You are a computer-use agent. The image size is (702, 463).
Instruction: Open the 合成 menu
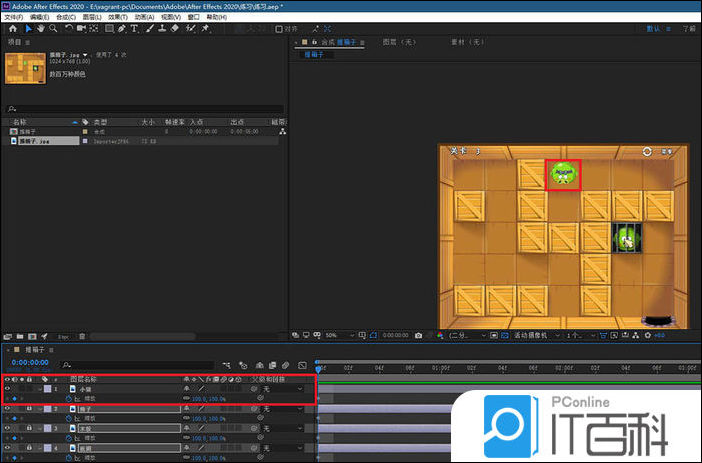[64, 17]
